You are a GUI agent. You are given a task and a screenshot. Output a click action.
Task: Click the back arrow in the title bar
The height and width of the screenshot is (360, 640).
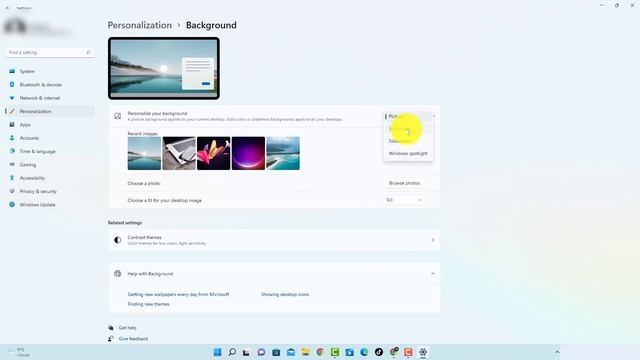click(x=7, y=8)
